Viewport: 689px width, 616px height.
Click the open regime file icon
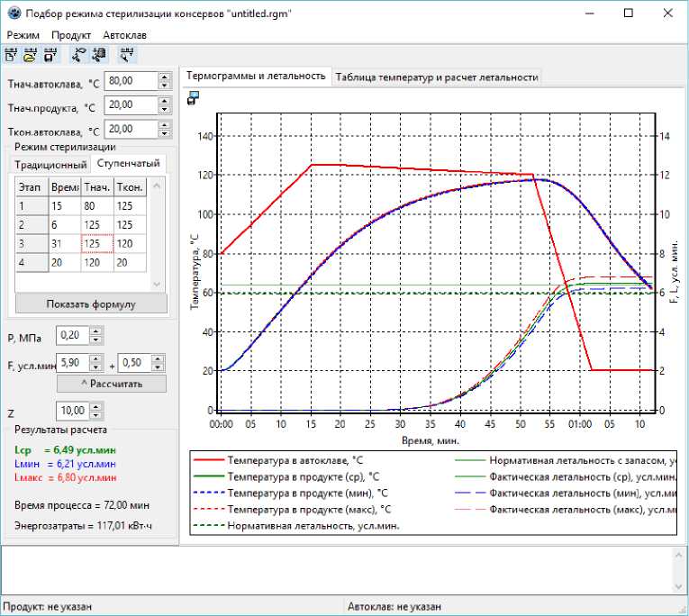coord(30,55)
